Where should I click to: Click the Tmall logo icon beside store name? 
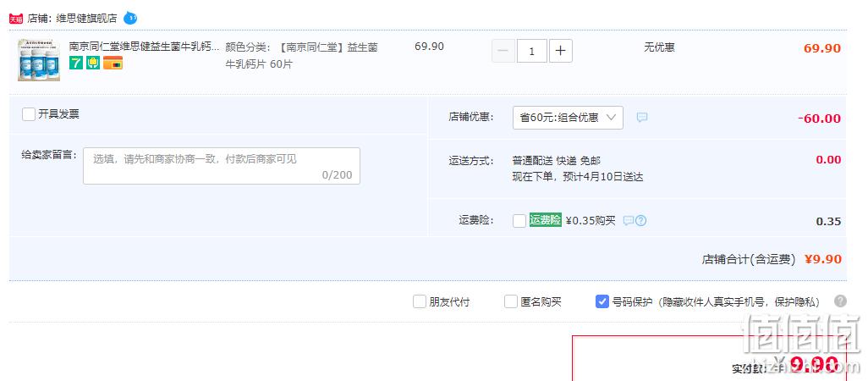pyautogui.click(x=15, y=19)
